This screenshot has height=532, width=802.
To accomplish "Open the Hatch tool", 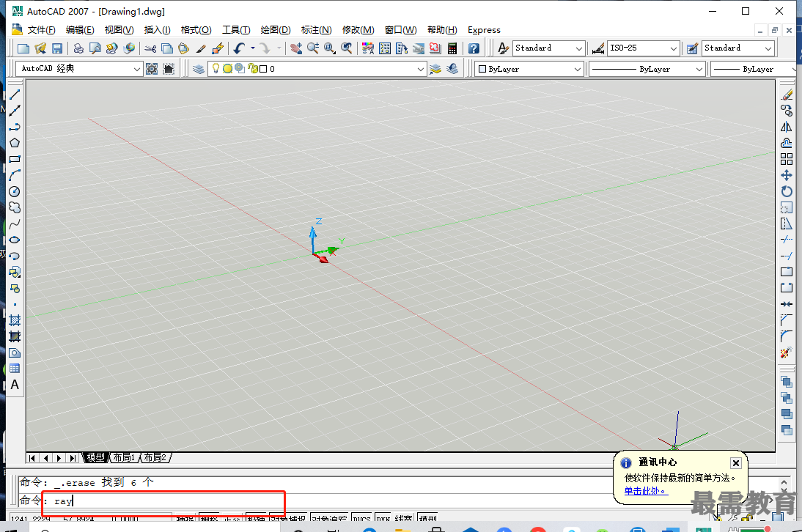I will pos(15,320).
